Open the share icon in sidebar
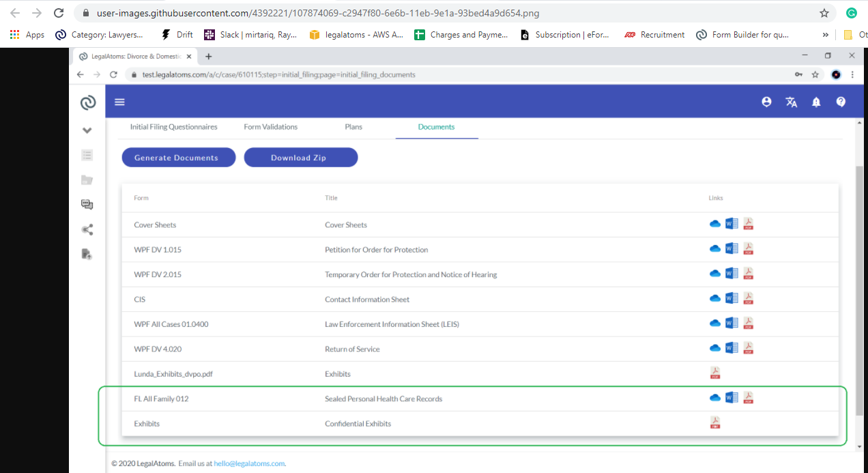The image size is (868, 473). click(87, 230)
